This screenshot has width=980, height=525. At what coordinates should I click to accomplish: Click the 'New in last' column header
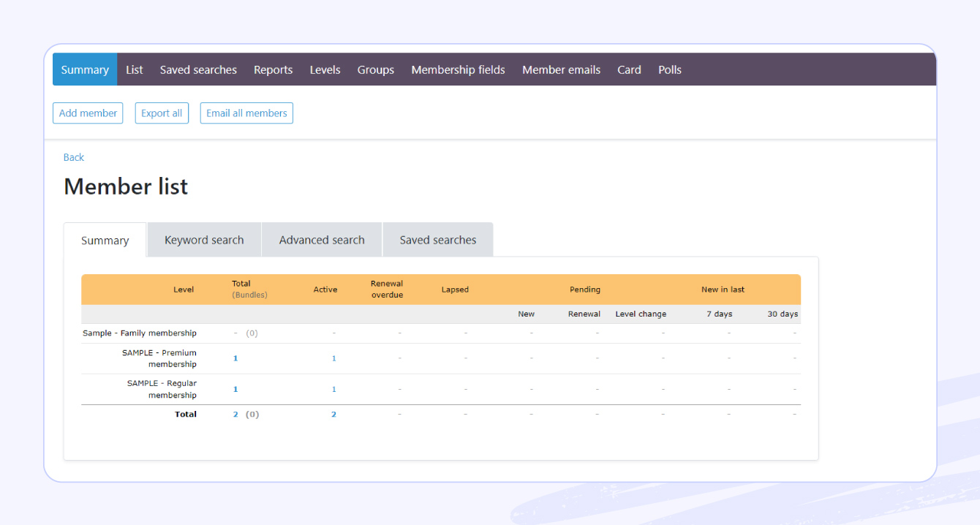(723, 290)
